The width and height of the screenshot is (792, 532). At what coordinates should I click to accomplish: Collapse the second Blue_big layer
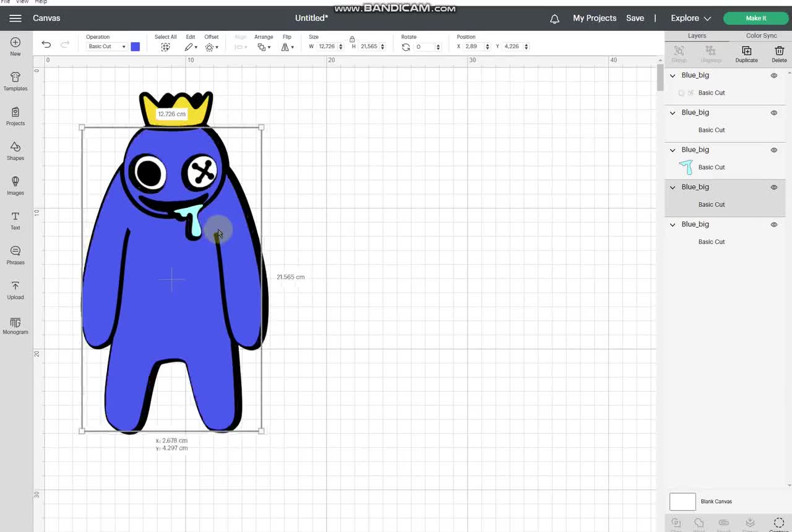coord(673,113)
